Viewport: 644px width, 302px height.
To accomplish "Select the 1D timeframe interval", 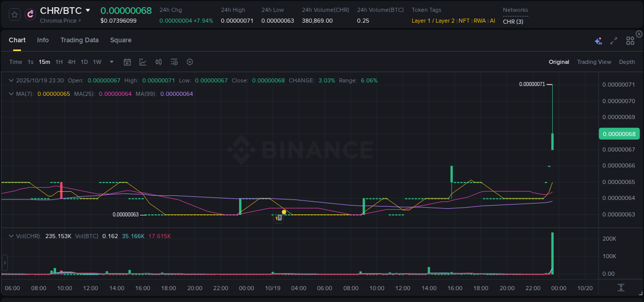I will pos(84,61).
